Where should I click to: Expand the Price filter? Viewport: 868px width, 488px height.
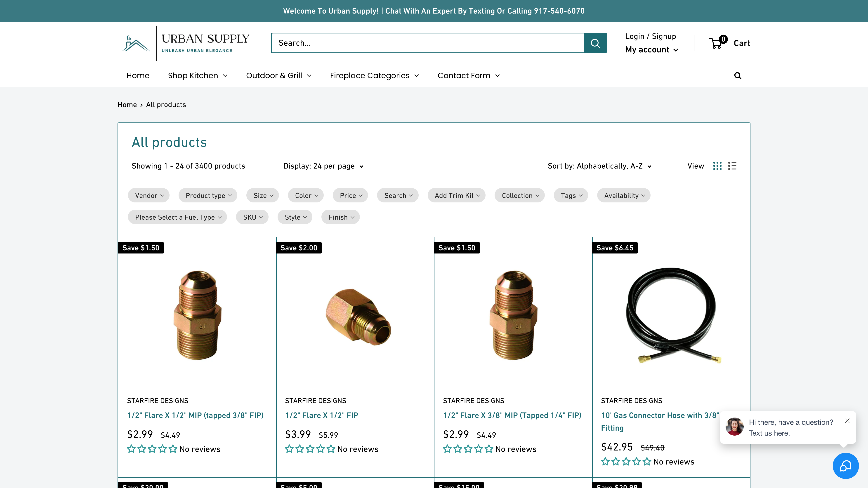350,195
